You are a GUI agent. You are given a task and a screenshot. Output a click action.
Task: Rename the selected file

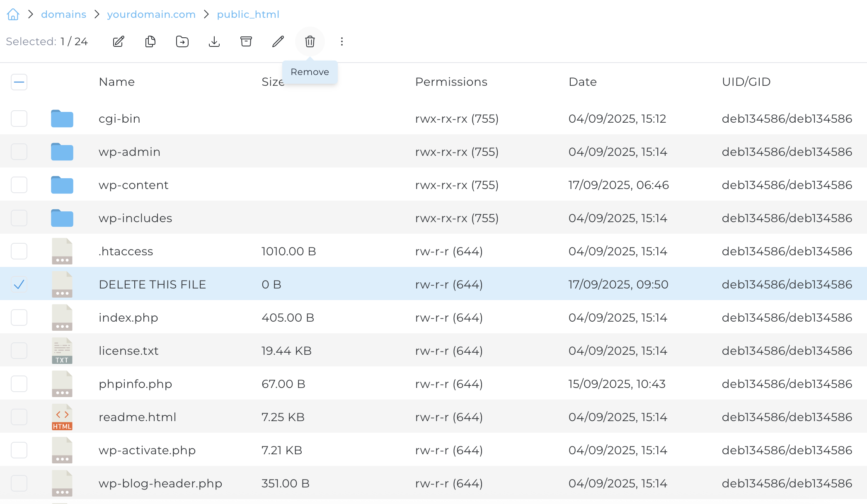119,41
